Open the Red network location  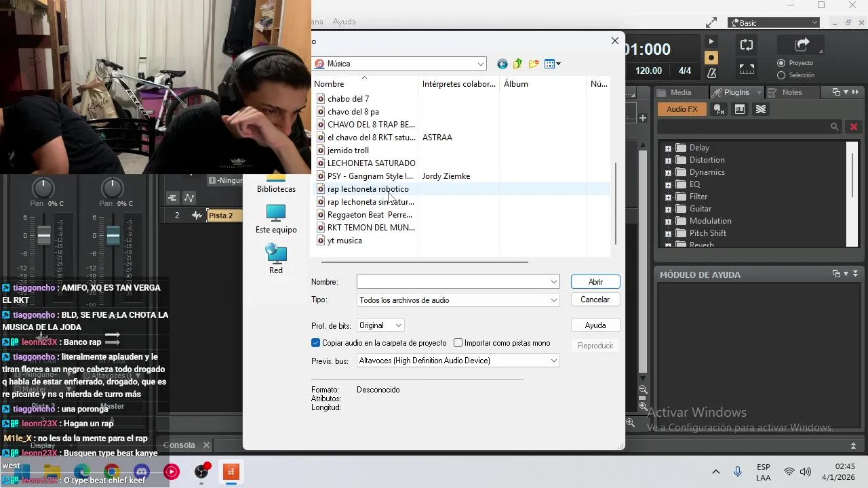pyautogui.click(x=276, y=259)
